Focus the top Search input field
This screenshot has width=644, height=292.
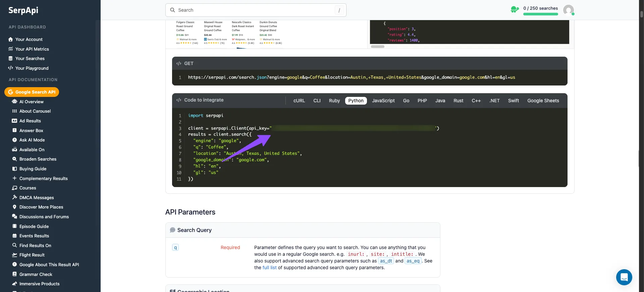[256, 10]
